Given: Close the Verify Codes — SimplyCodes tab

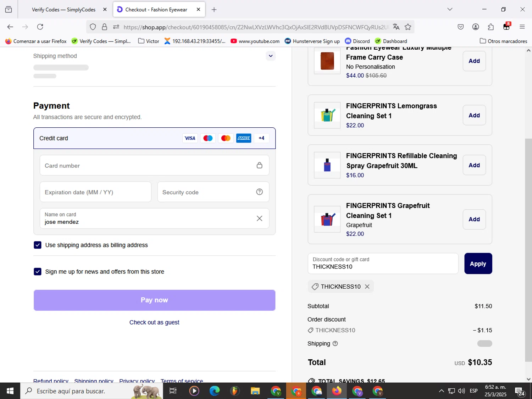Looking at the screenshot, I should pyautogui.click(x=105, y=10).
